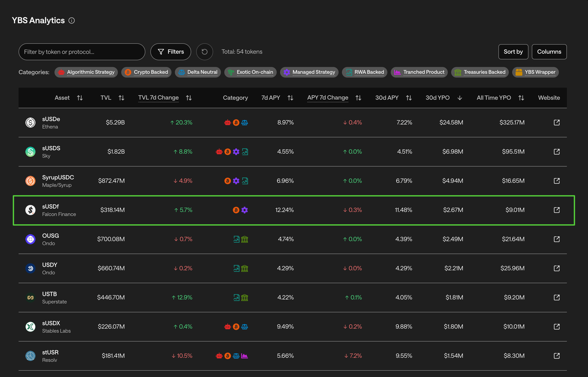Viewport: 588px width, 377px height.
Task: Click the sUSDe token logo
Action: [31, 122]
